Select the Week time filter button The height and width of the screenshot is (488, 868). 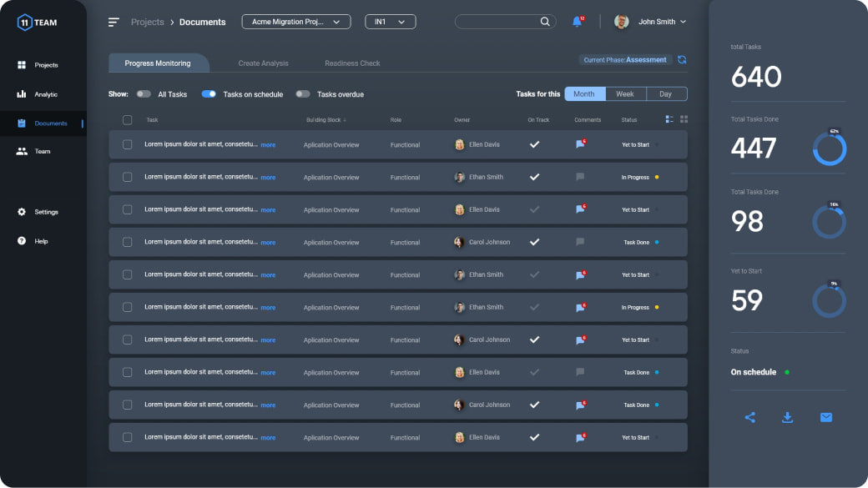(624, 94)
